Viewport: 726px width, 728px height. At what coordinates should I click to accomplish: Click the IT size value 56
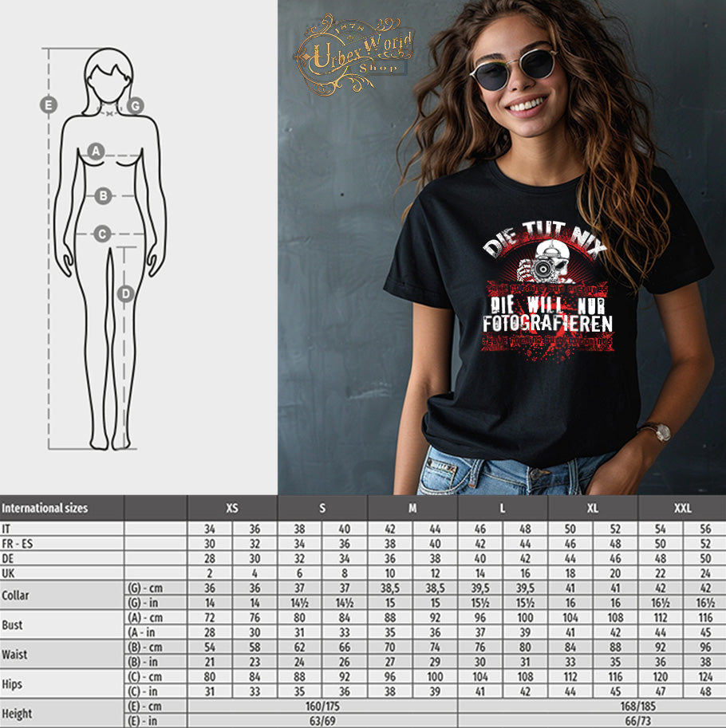pyautogui.click(x=705, y=529)
